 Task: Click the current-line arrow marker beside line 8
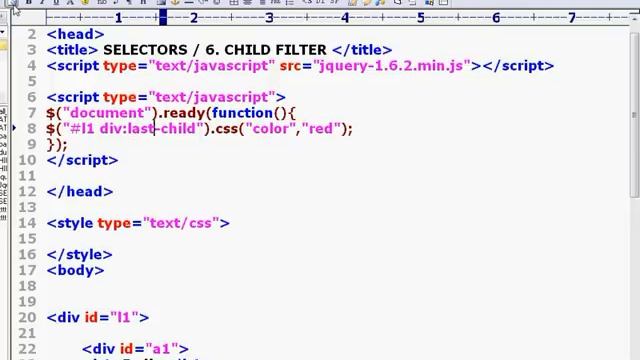point(14,128)
